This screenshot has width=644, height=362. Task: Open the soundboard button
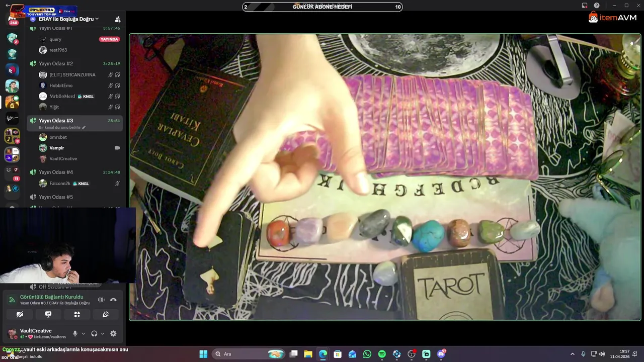coord(106,314)
